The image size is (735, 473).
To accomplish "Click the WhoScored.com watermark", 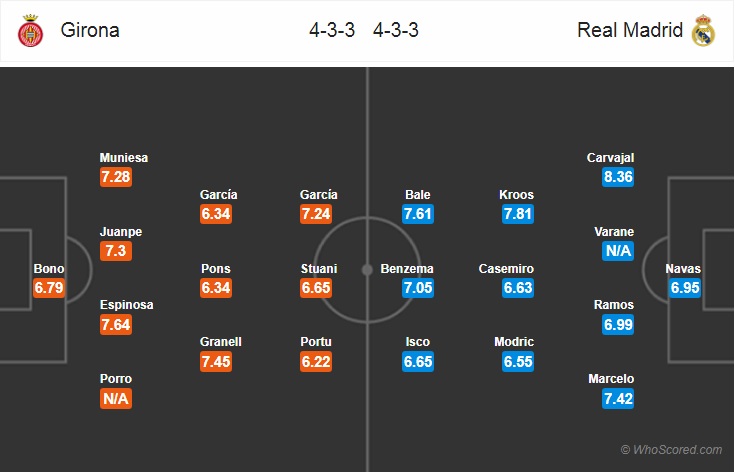I will [x=671, y=450].
